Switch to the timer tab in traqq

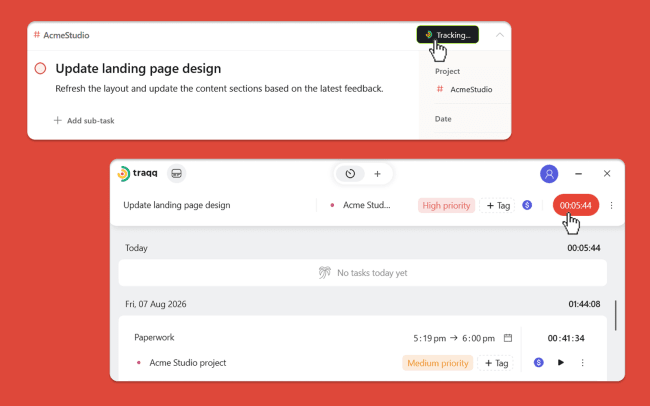tap(350, 174)
